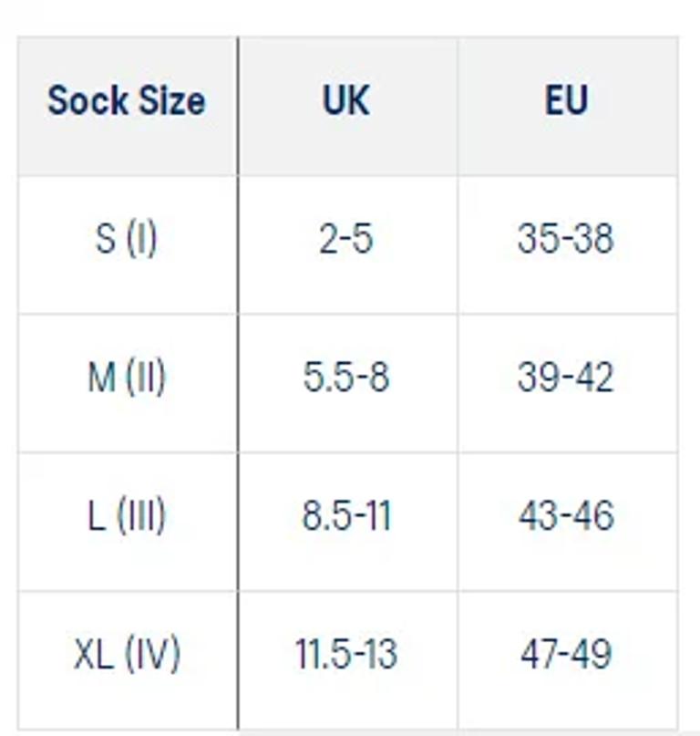Select the EU 39-42 size cell
700x736 pixels.
tap(566, 378)
